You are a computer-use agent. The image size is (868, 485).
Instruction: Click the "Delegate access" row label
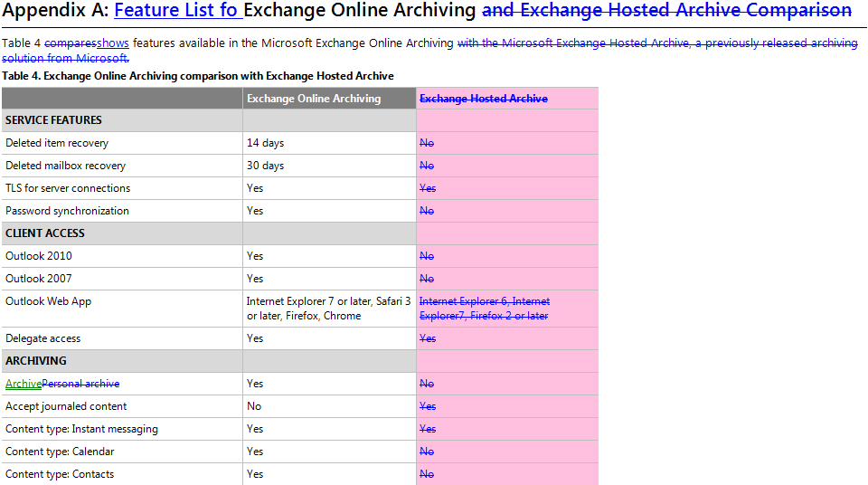[42, 338]
